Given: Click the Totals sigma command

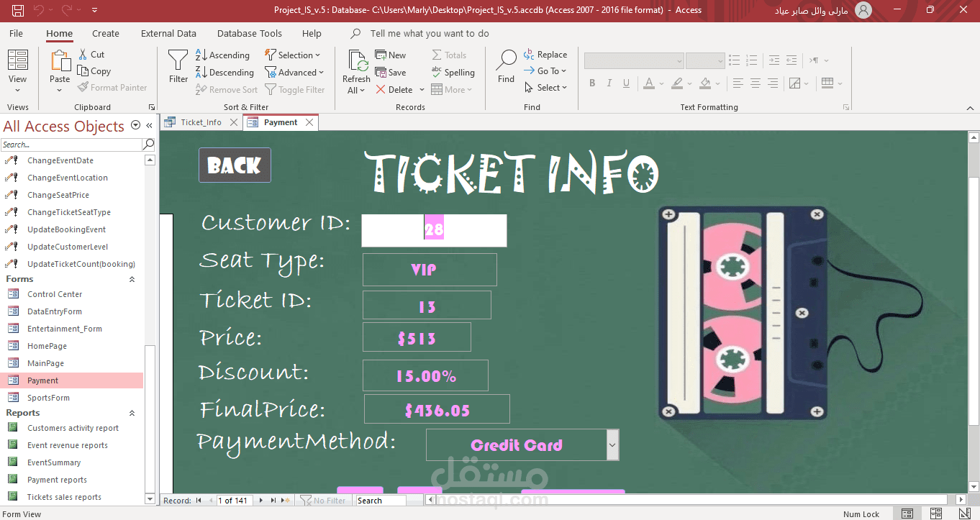Looking at the screenshot, I should (449, 55).
